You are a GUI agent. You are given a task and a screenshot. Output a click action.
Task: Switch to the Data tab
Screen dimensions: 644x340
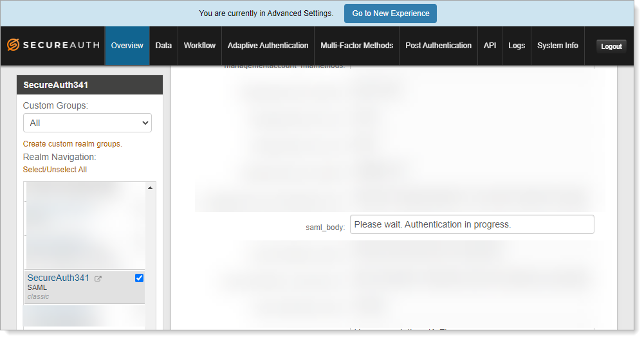(163, 46)
